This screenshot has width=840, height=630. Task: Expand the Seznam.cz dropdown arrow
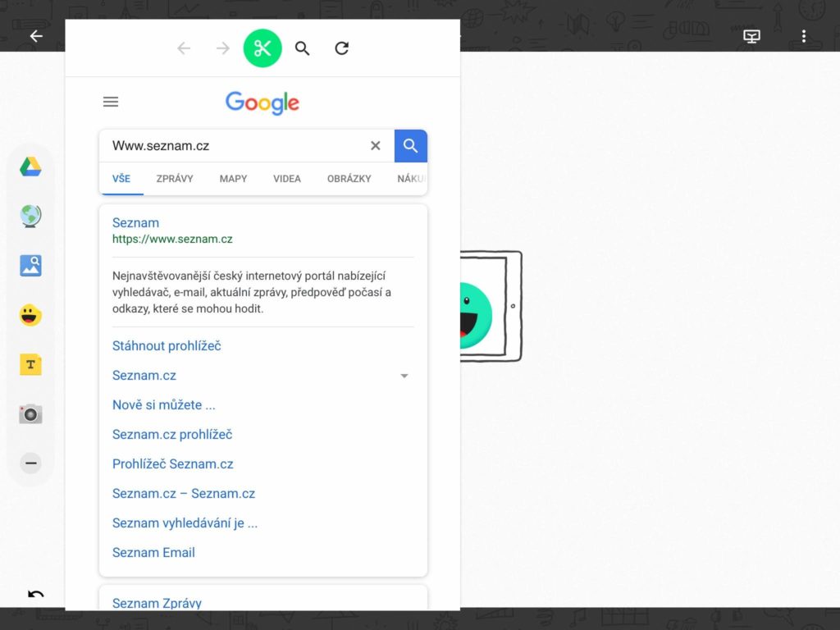pyautogui.click(x=404, y=376)
